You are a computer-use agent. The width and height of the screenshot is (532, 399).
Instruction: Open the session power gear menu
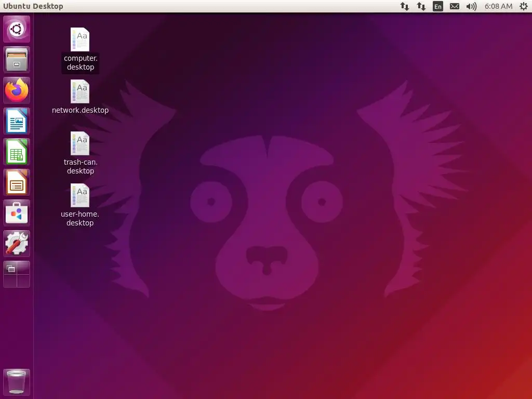pos(524,6)
